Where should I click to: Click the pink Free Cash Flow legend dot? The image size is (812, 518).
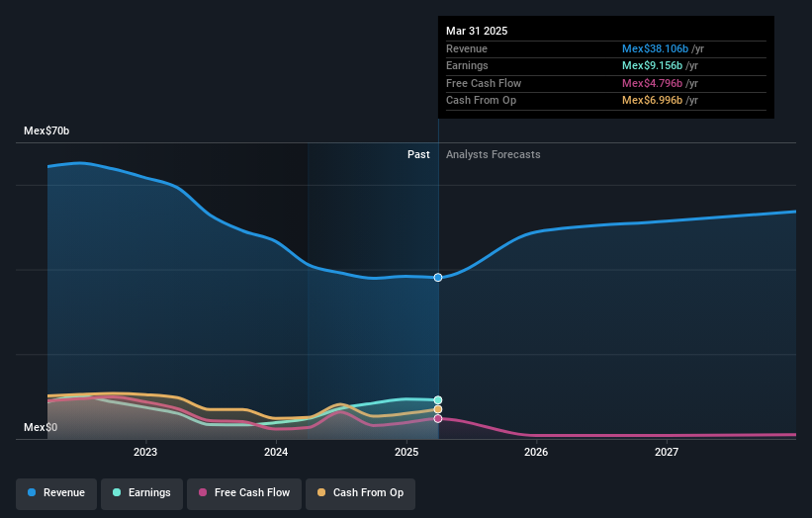tap(203, 492)
